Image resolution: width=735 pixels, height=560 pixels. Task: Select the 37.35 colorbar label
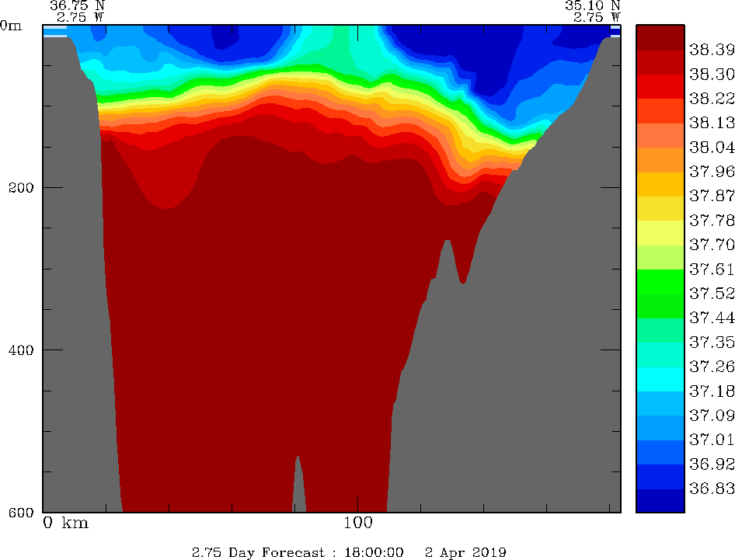click(712, 342)
